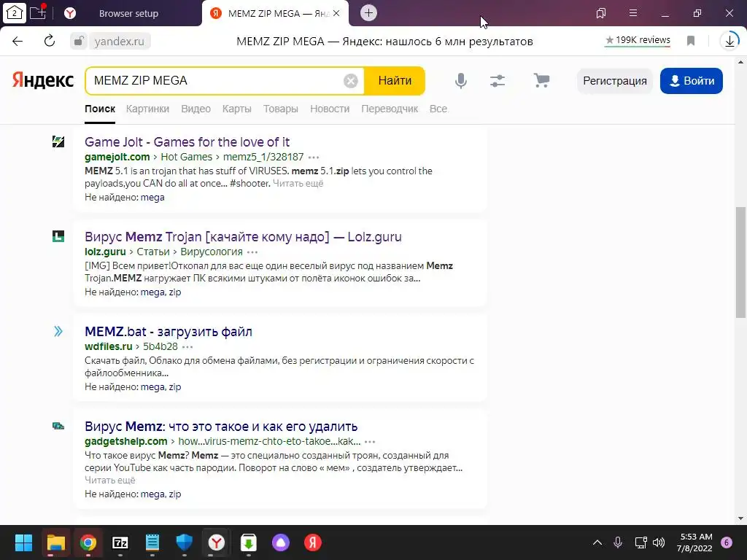This screenshot has width=747, height=560.
Task: Open the tab counter showing 2 tabs
Action: click(x=15, y=13)
